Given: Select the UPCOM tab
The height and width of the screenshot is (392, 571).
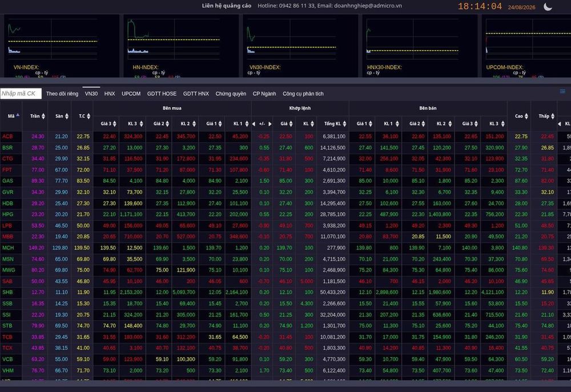Looking at the screenshot, I should pyautogui.click(x=131, y=94).
